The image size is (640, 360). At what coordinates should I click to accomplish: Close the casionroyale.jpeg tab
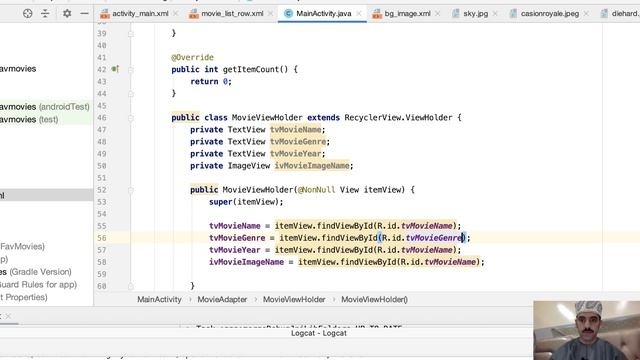click(x=586, y=13)
